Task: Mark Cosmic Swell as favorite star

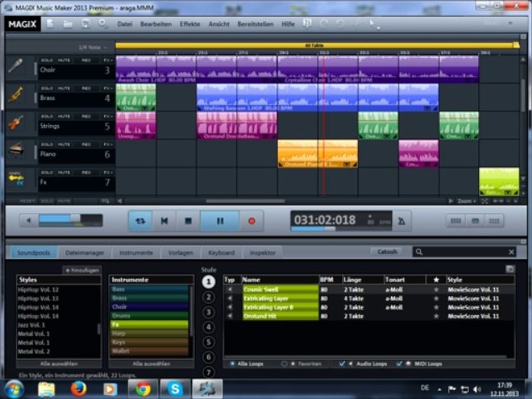Action: [436, 289]
